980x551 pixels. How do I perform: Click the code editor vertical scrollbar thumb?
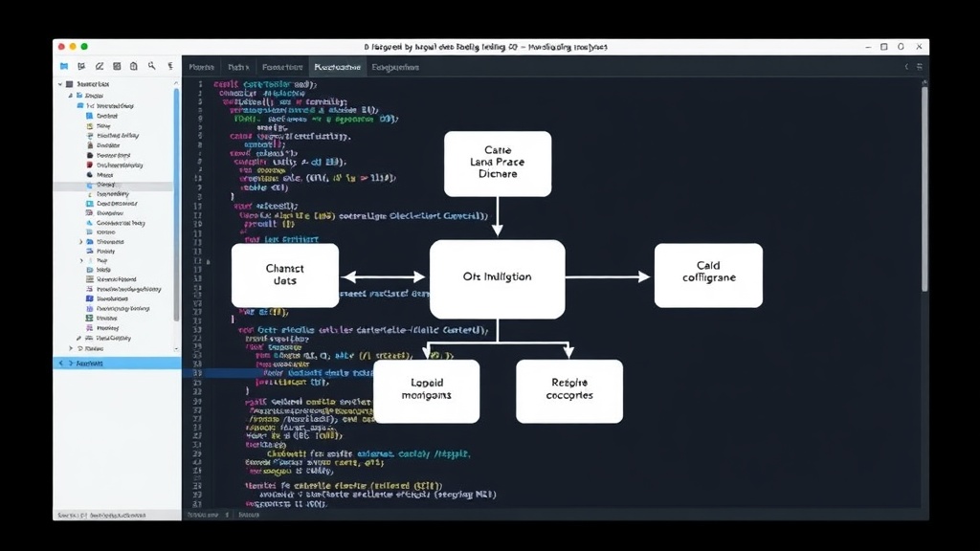click(924, 188)
